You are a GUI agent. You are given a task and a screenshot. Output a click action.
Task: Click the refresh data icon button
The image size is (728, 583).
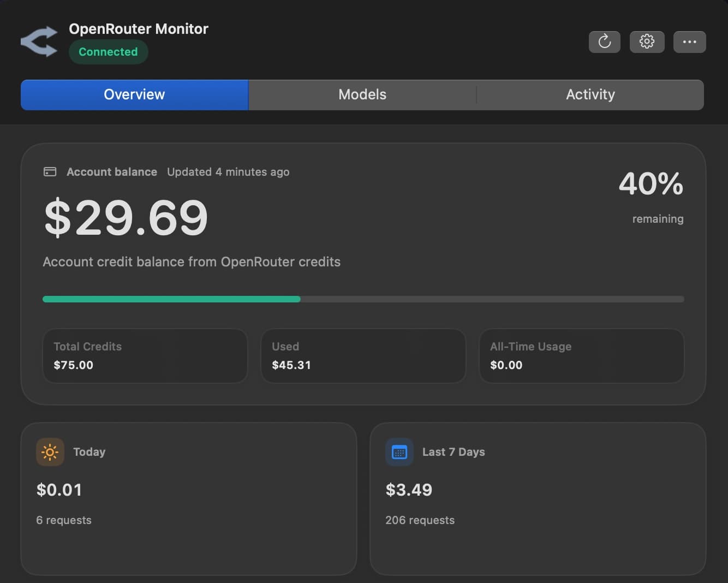[x=604, y=41]
